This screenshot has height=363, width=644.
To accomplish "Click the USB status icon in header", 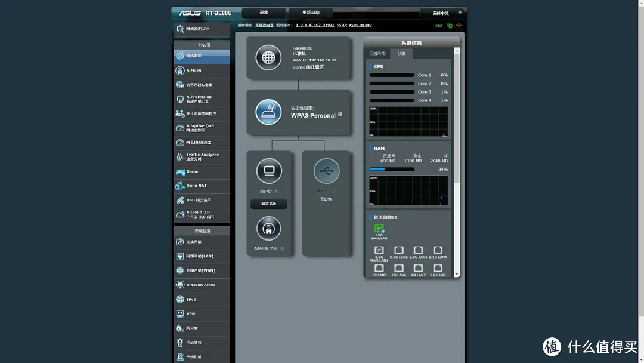I will click(459, 26).
